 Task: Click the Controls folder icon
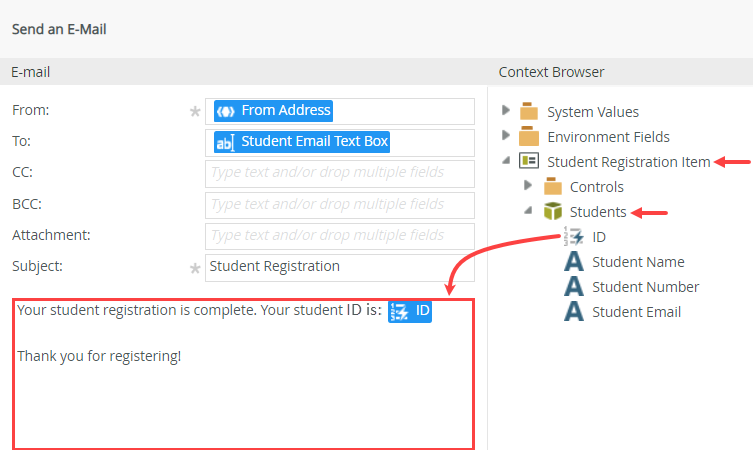click(552, 187)
